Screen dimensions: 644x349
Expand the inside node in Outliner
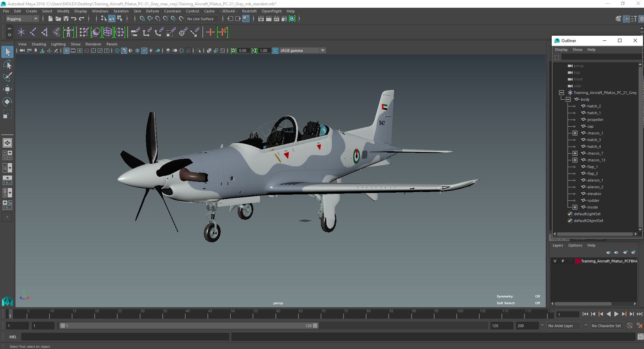[x=575, y=207]
